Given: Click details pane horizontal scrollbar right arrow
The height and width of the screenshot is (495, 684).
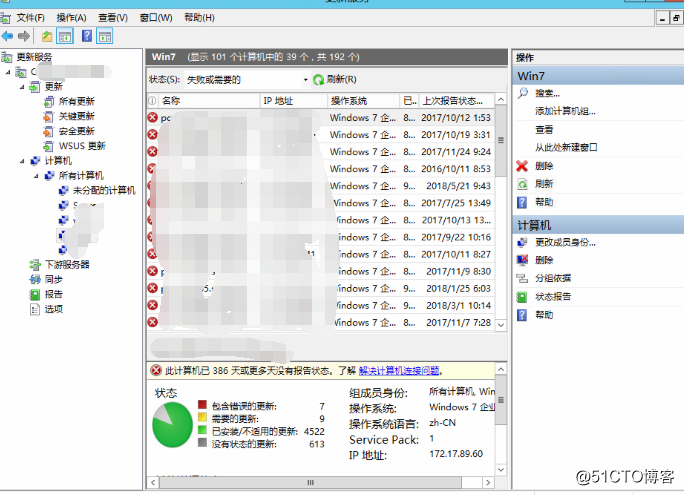Looking at the screenshot, I should (488, 482).
